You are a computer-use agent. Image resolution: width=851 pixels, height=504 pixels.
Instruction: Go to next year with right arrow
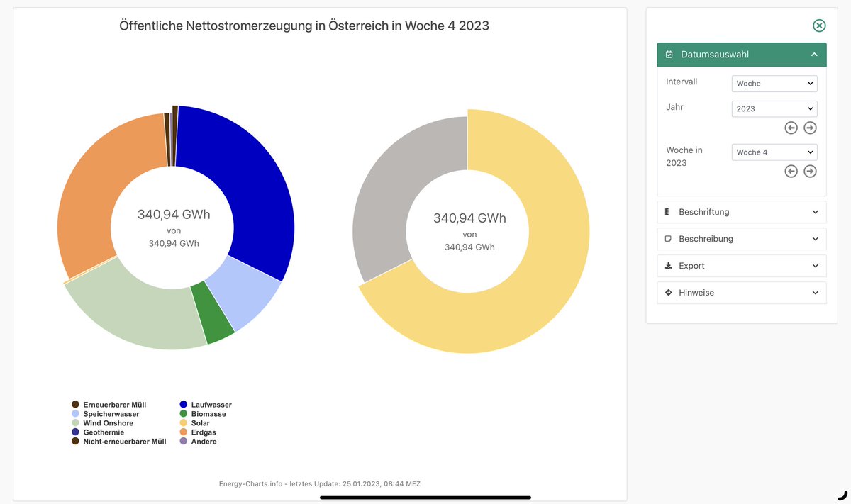pyautogui.click(x=811, y=128)
